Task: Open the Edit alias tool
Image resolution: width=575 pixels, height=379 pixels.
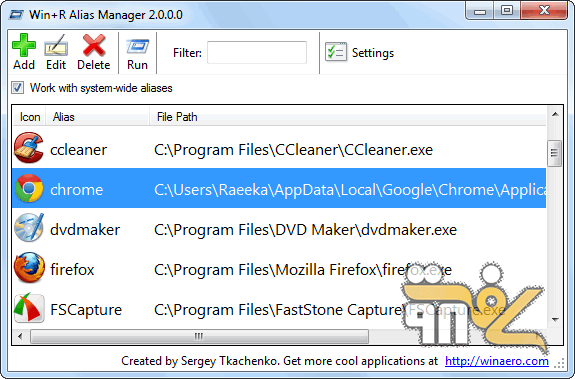Action: 56,52
